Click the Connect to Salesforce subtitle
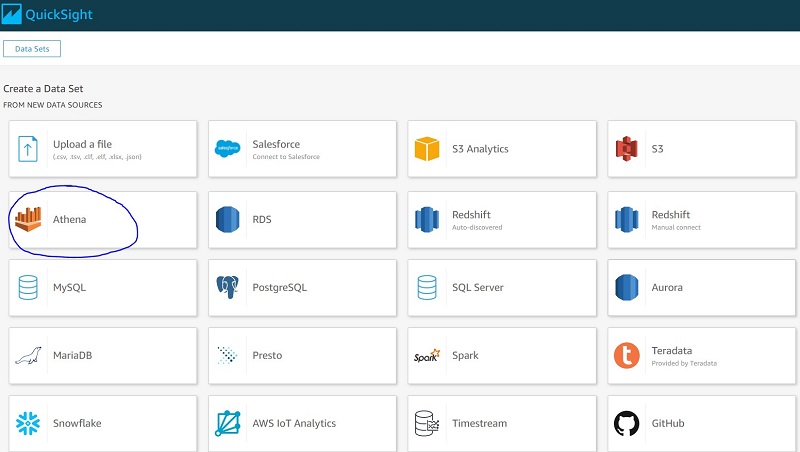The height and width of the screenshot is (452, 800). pos(286,157)
